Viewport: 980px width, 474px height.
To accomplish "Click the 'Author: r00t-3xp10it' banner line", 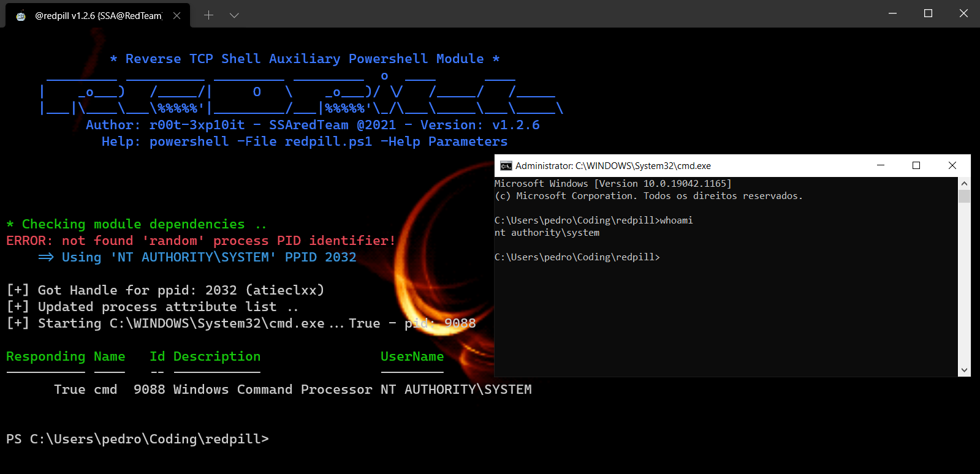I will click(x=313, y=125).
